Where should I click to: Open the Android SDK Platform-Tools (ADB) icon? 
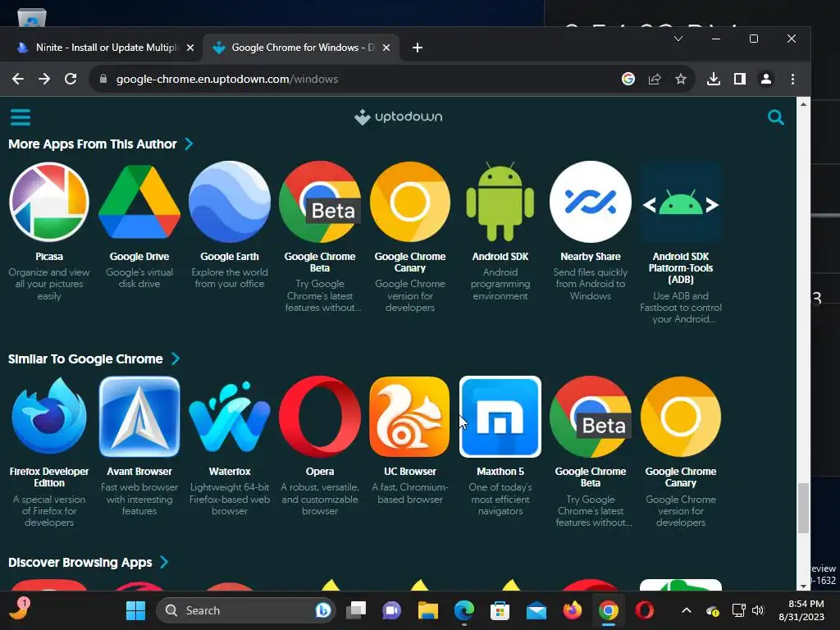coord(681,202)
